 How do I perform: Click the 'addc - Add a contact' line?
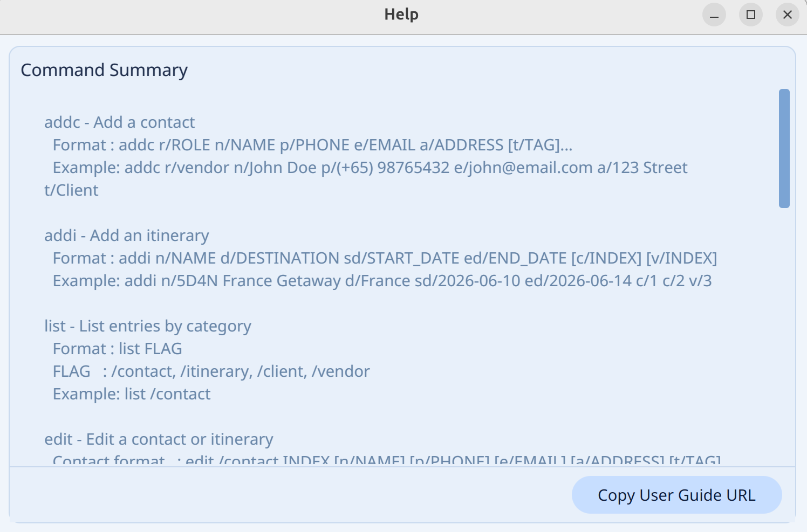tap(119, 122)
